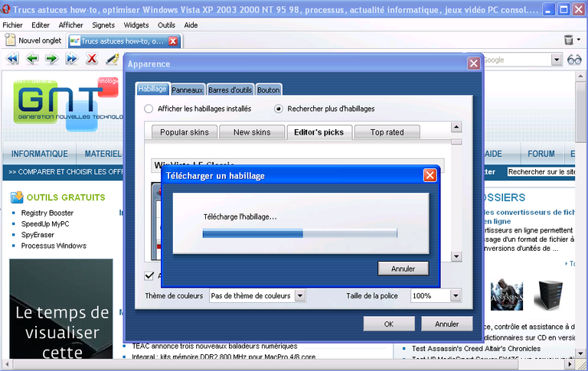The width and height of the screenshot is (588, 371).
Task: Open the Outils menu
Action: coord(166,25)
